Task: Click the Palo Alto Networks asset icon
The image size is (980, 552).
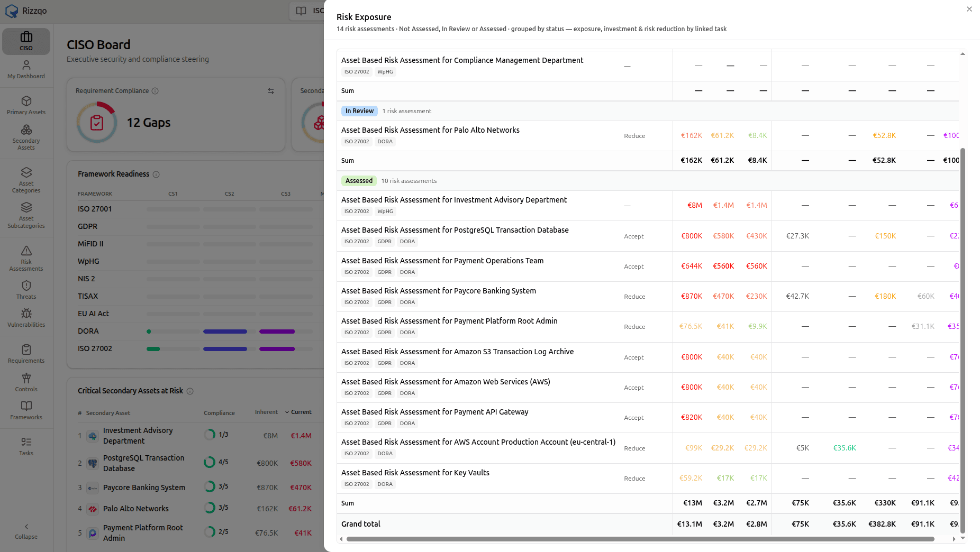Action: pos(93,509)
